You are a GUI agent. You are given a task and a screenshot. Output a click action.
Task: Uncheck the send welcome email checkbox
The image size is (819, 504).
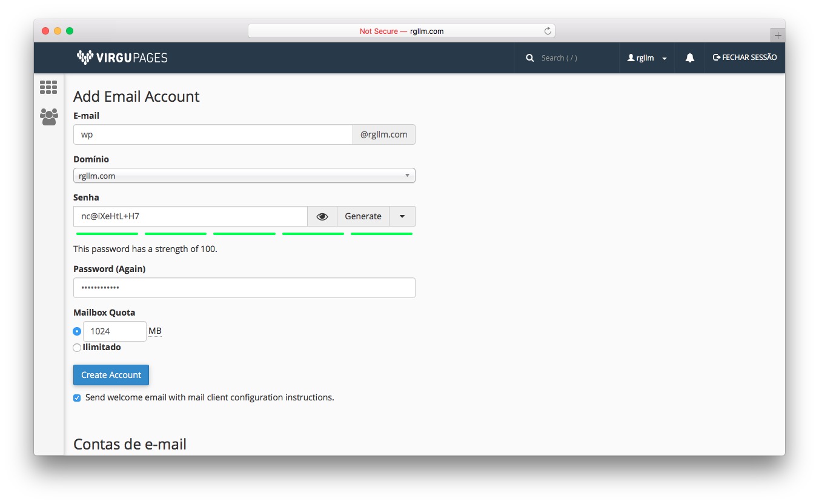click(x=77, y=398)
